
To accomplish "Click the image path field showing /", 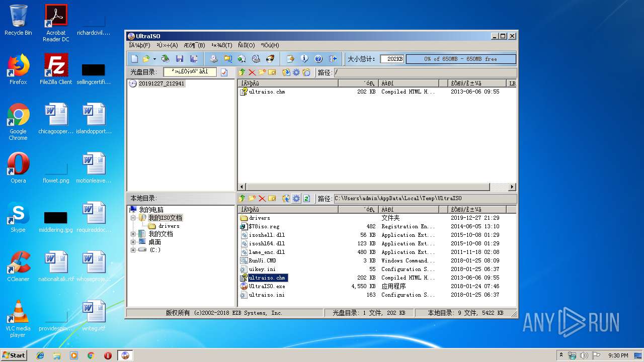I will click(x=425, y=72).
